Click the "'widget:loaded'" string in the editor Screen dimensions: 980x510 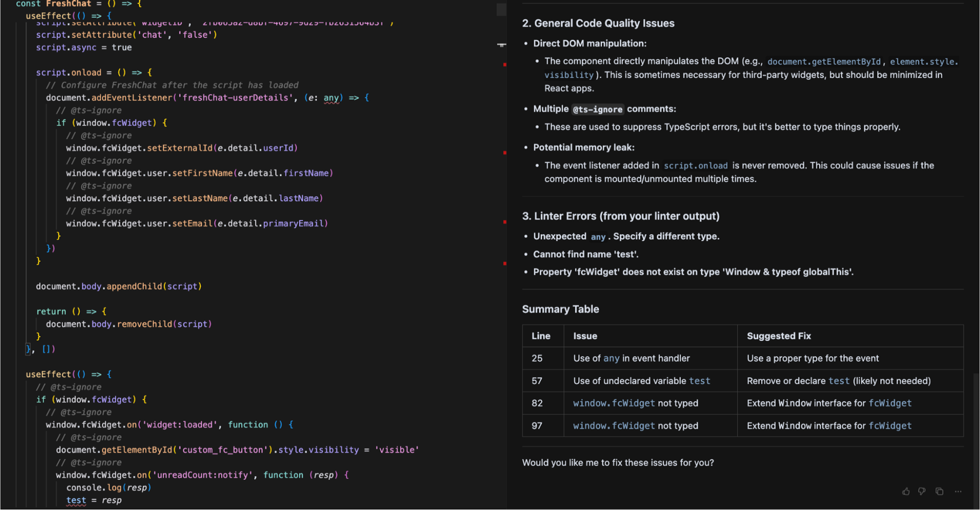pyautogui.click(x=180, y=425)
